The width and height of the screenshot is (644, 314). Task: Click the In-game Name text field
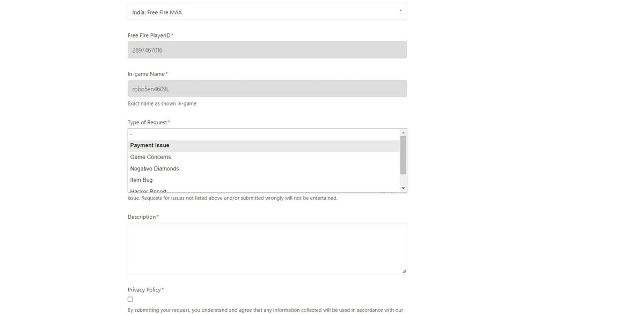[267, 89]
